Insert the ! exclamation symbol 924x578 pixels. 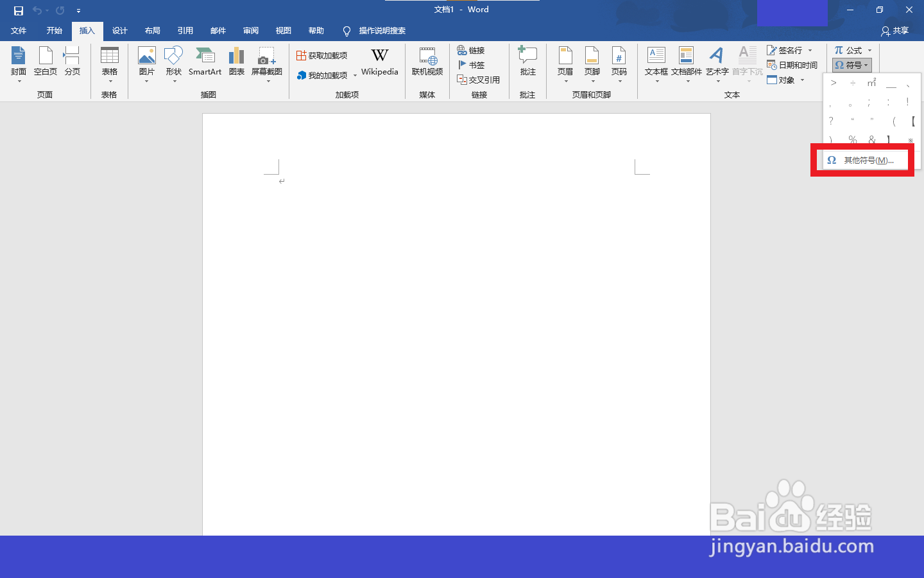click(907, 102)
